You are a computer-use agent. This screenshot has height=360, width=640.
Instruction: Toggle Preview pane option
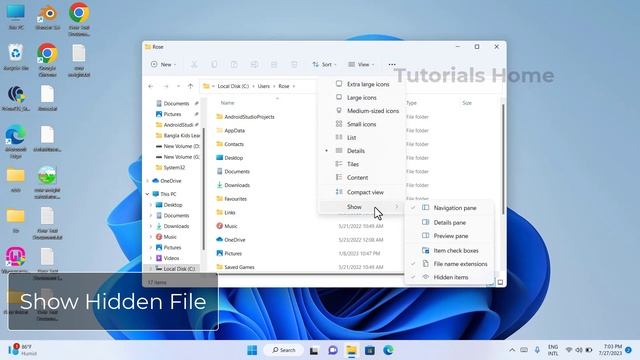coord(449,236)
